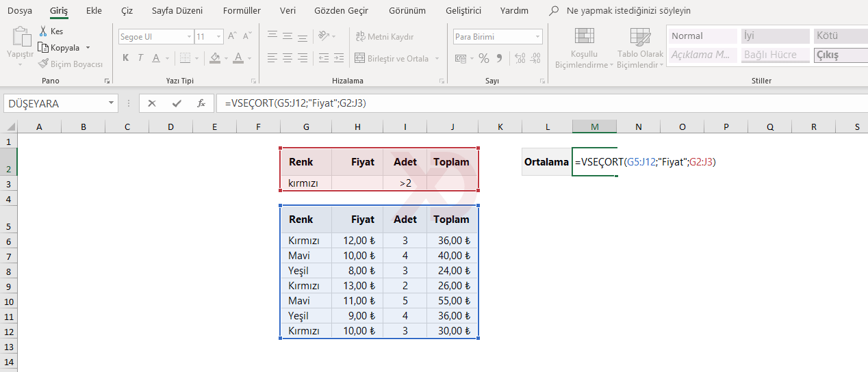Click the accounting number format icon
The width and height of the screenshot is (868, 372).
[461, 58]
